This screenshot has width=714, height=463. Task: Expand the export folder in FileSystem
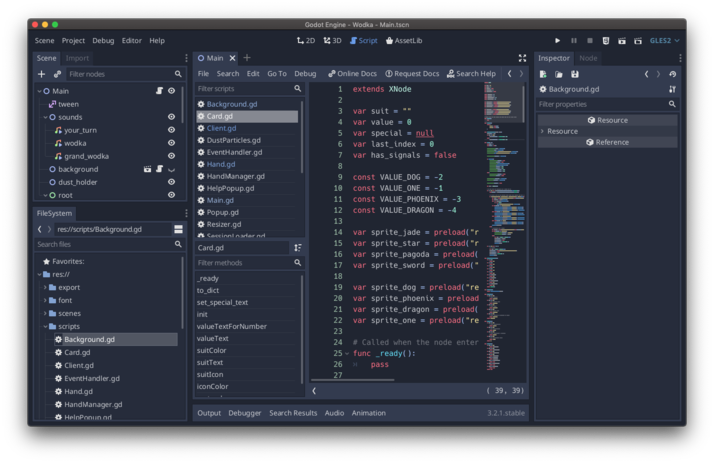(45, 287)
